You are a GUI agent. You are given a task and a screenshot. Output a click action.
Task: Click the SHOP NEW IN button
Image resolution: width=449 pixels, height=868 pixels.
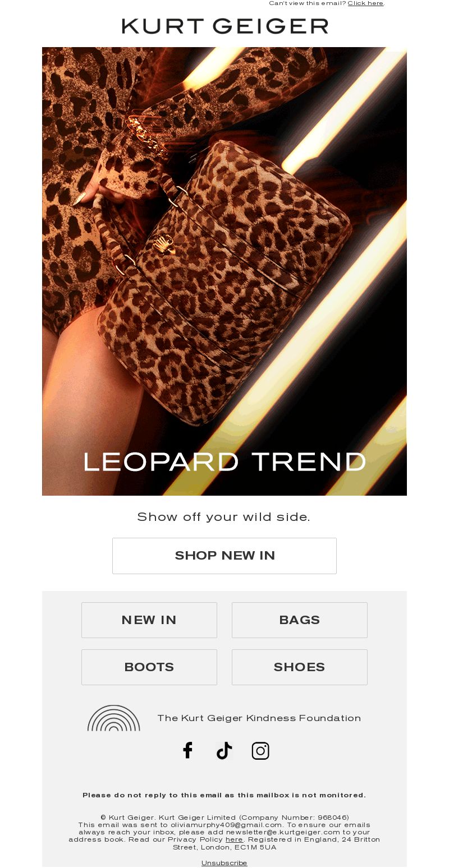224,556
